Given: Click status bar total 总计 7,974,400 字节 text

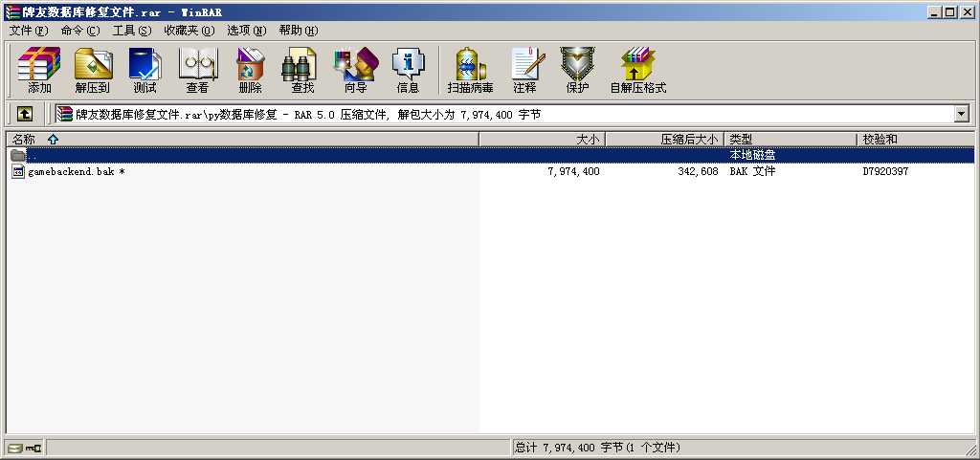Looking at the screenshot, I should pos(597,448).
